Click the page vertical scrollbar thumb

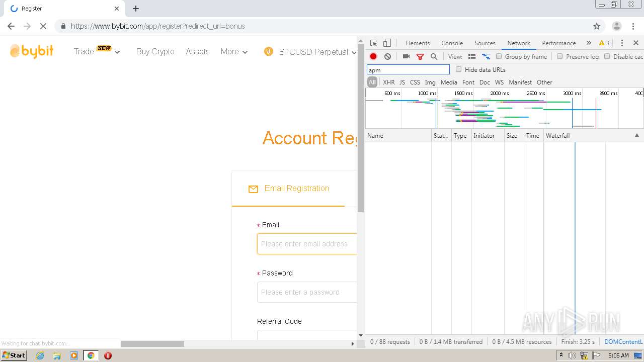tap(361, 128)
